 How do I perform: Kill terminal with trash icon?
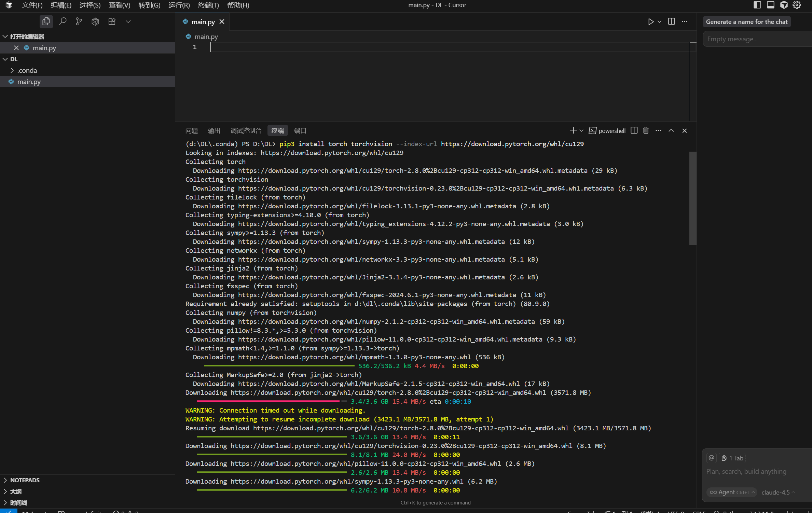[x=646, y=130]
